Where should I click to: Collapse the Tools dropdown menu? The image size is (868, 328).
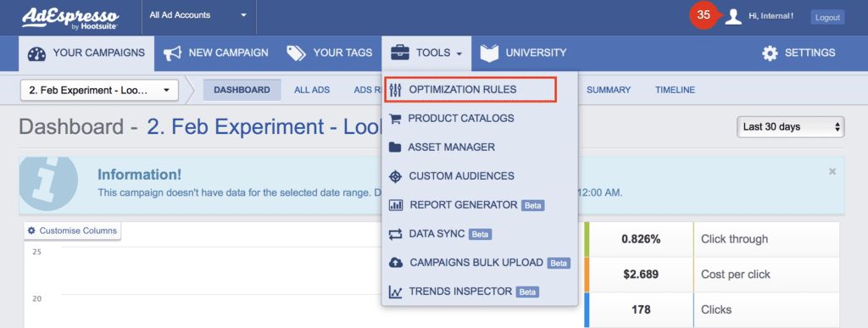[426, 53]
